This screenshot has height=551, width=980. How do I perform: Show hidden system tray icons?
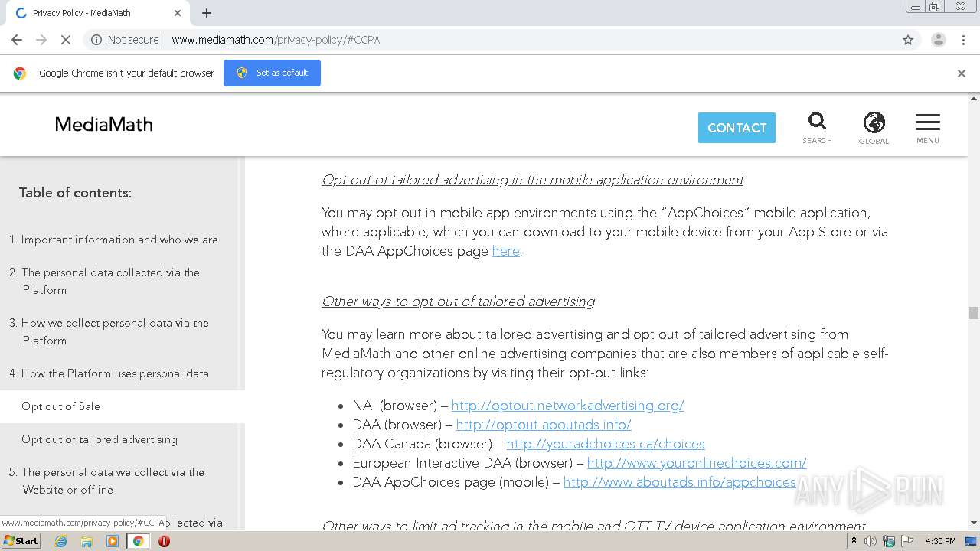854,541
